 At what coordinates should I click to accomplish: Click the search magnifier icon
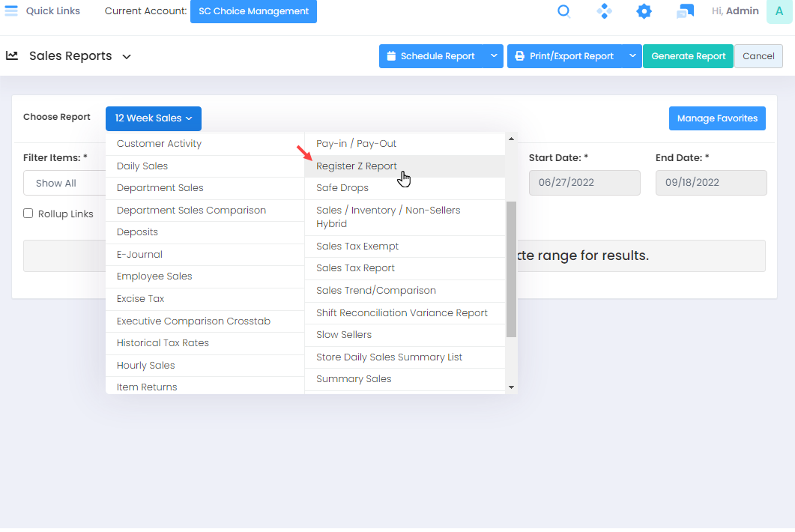pyautogui.click(x=564, y=11)
